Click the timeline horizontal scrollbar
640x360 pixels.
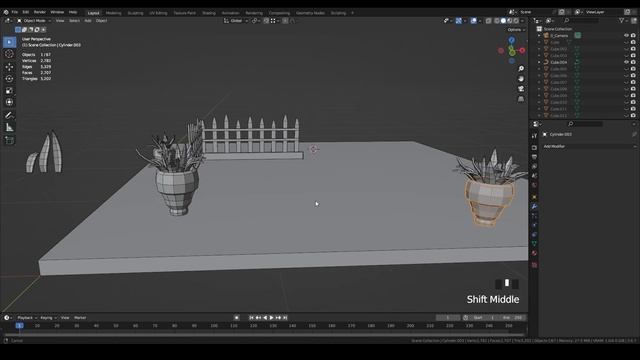[x=263, y=334]
